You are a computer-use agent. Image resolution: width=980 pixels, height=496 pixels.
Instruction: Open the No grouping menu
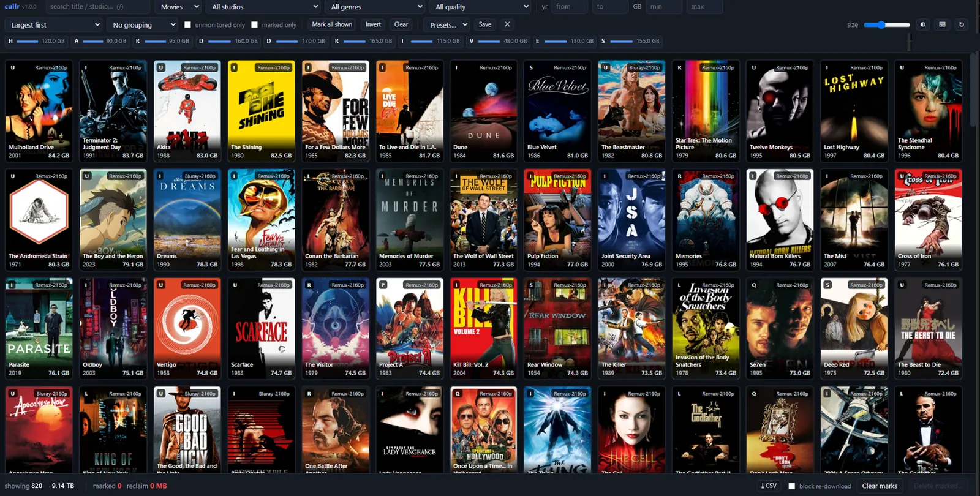click(x=143, y=25)
